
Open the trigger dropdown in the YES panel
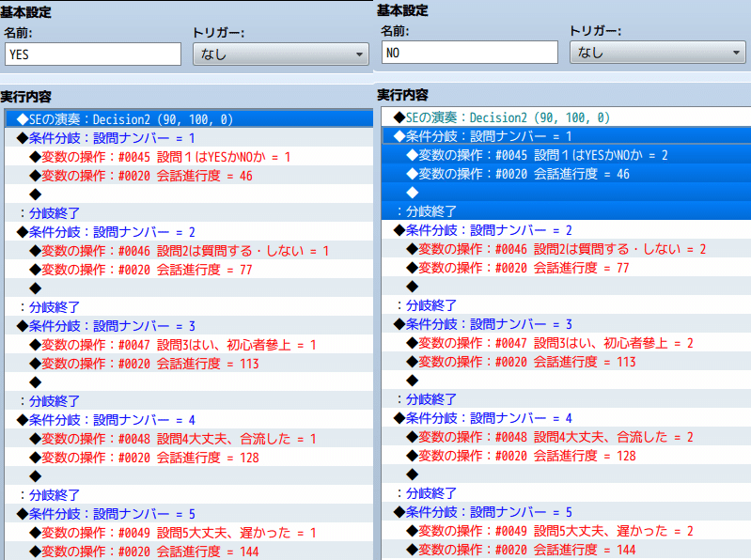pos(281,54)
